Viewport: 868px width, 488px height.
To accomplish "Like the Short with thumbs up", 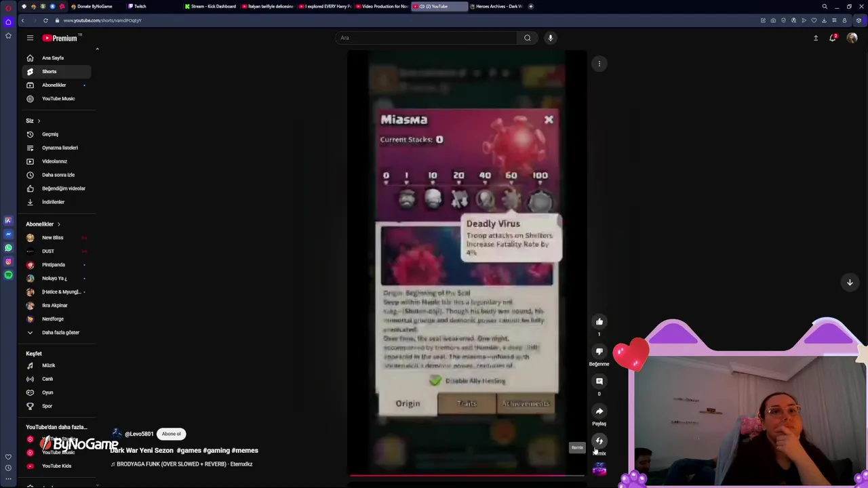I will 599,322.
